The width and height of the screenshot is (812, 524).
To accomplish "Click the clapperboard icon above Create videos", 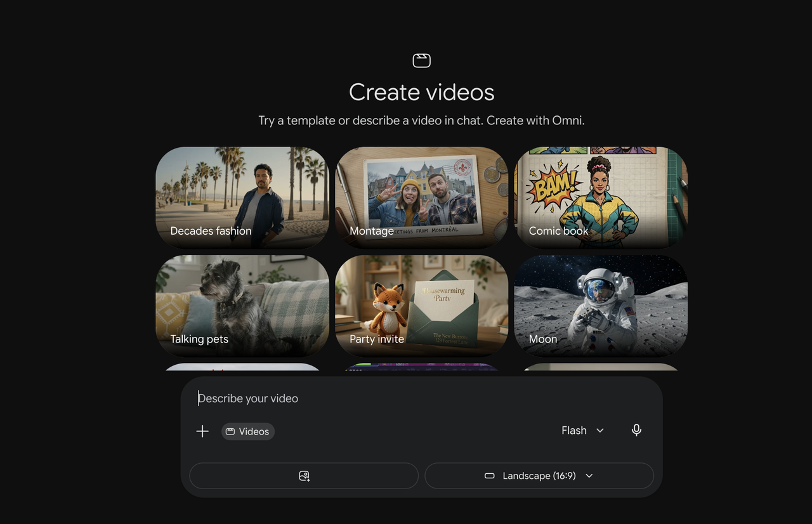I will coord(421,60).
